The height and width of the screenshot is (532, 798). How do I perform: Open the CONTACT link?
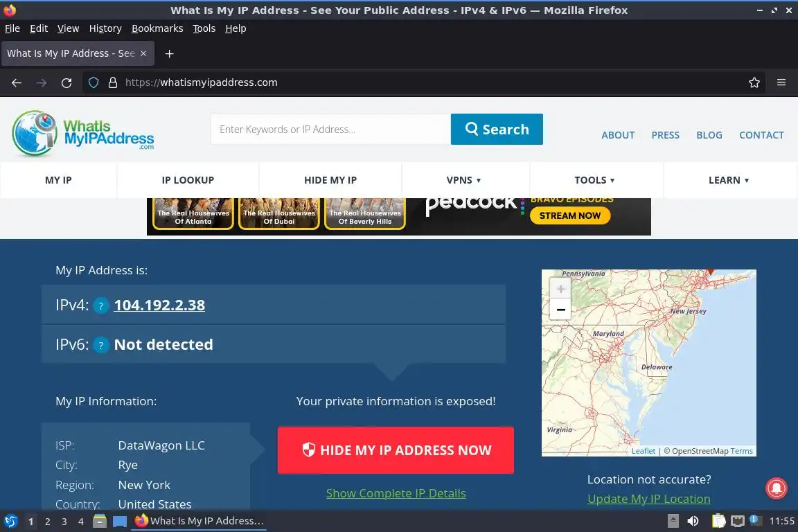pos(761,135)
